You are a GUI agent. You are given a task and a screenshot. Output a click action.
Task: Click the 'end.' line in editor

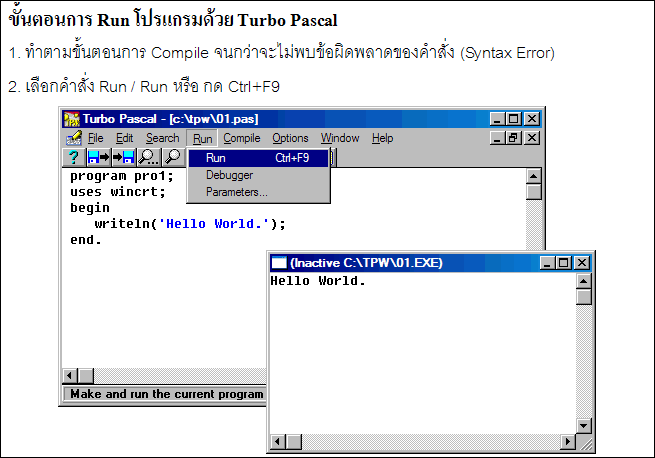[x=86, y=240]
